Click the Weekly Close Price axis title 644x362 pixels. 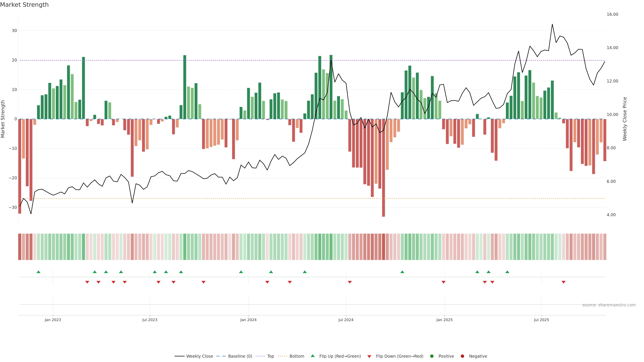click(625, 119)
